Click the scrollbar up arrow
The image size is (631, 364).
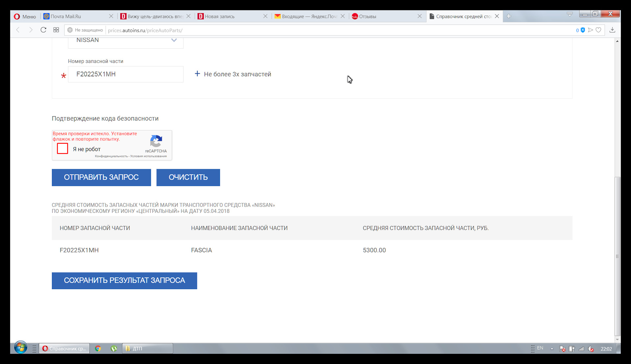click(618, 41)
